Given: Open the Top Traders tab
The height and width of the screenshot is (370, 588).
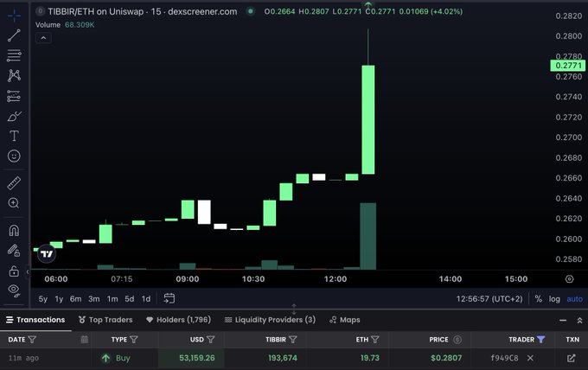Looking at the screenshot, I should [x=105, y=320].
